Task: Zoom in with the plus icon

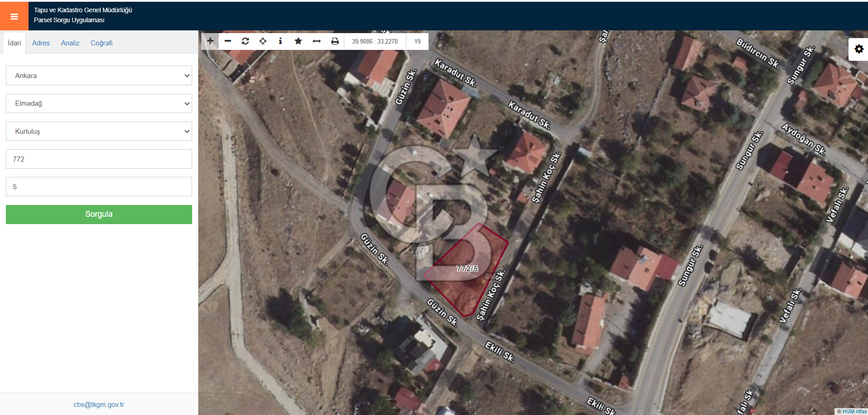Action: click(210, 41)
